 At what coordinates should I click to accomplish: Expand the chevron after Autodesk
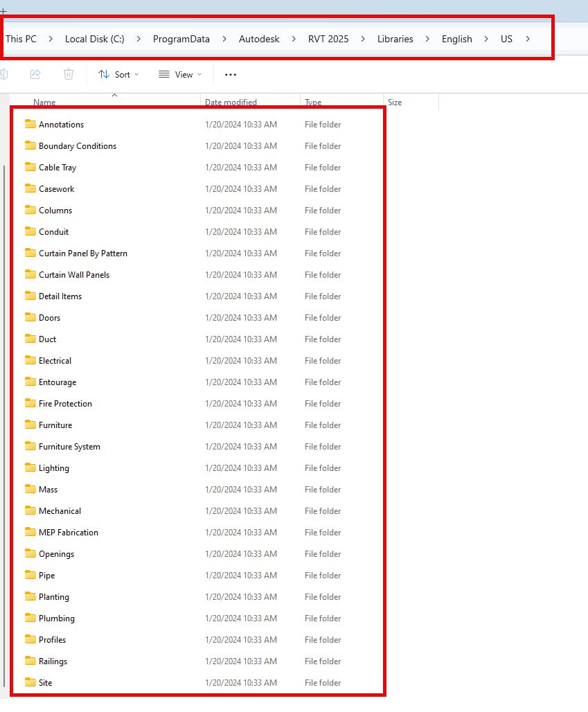tap(294, 39)
